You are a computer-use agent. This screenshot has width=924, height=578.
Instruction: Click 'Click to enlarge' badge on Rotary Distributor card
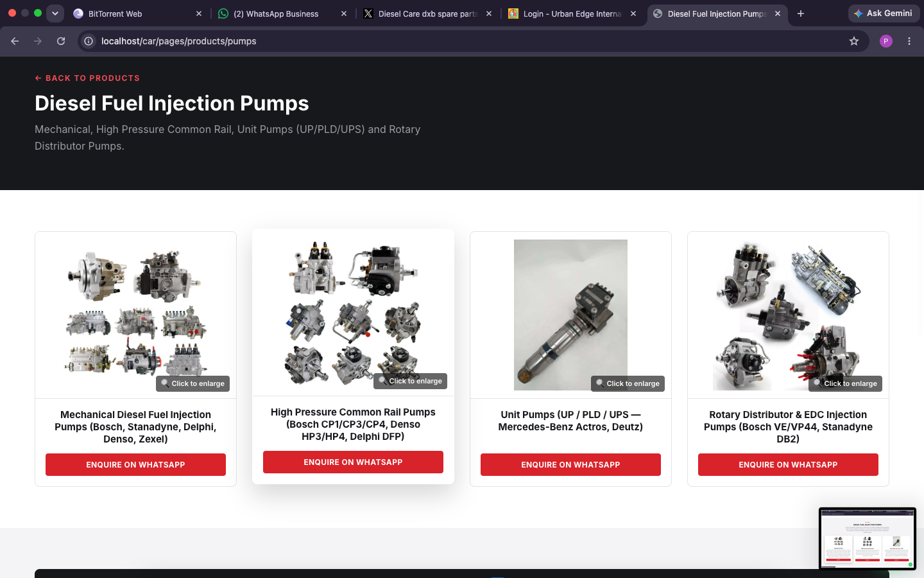[845, 383]
